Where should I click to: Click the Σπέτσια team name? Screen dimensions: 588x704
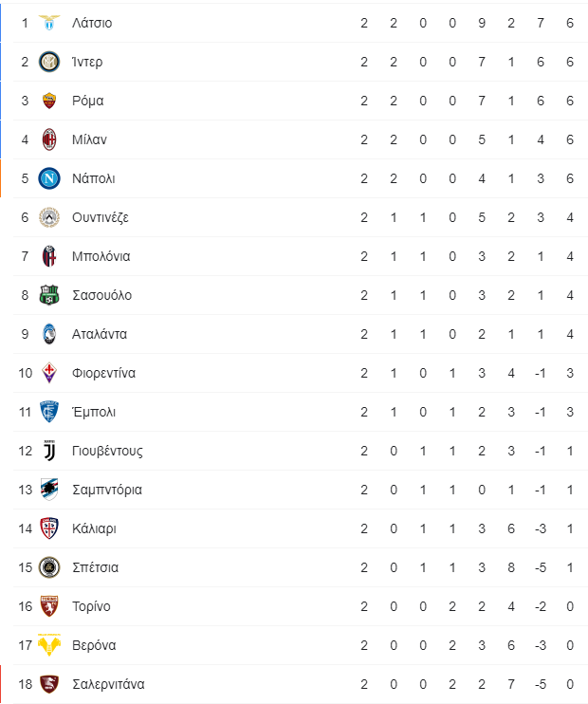click(95, 567)
